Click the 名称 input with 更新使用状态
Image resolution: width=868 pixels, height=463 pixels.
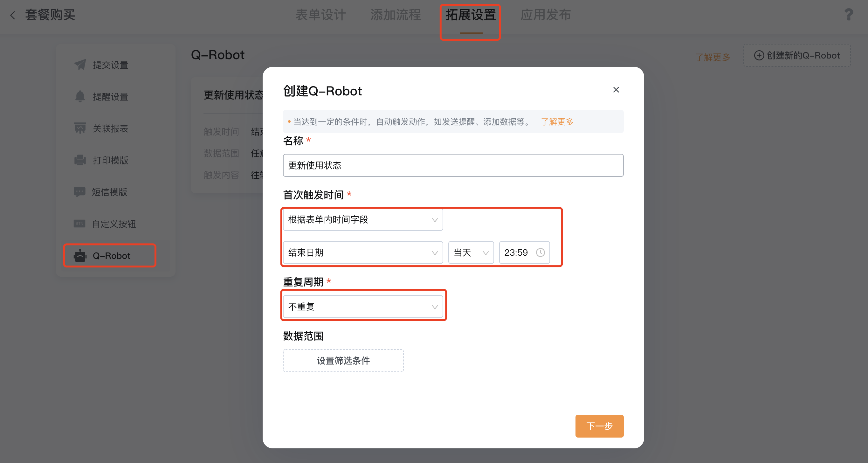click(453, 165)
